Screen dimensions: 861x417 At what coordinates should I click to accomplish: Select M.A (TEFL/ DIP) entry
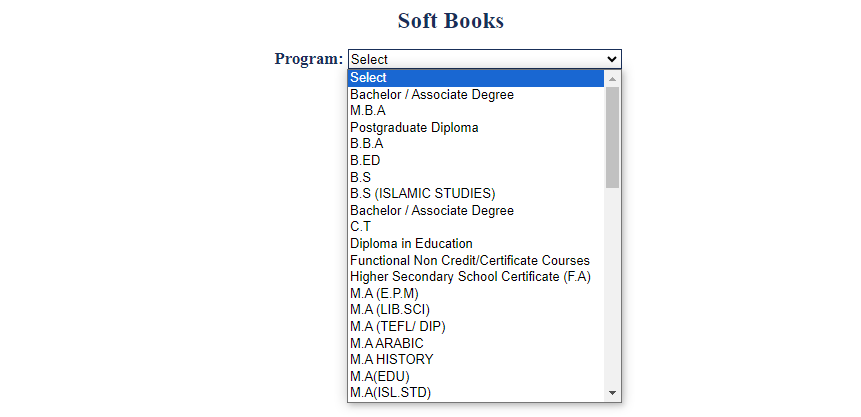coord(476,326)
